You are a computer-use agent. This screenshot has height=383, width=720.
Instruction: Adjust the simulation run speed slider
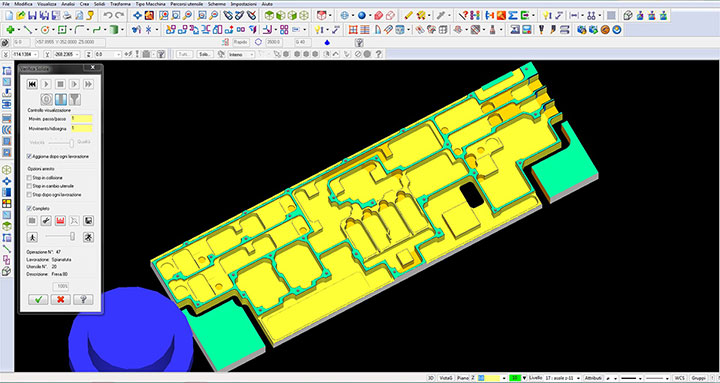click(72, 237)
